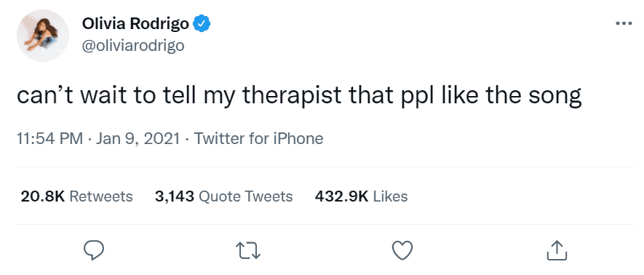
Task: Like the tweet with the heart icon
Action: pos(402,250)
